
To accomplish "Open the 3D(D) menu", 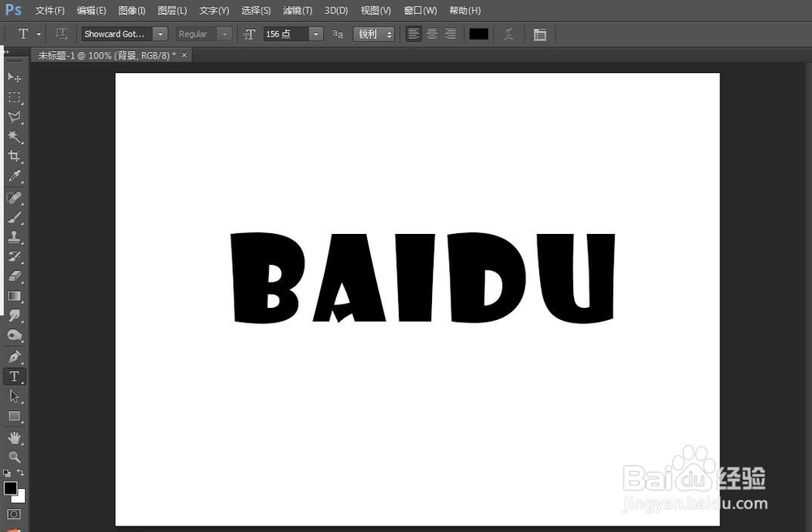I will coord(336,11).
